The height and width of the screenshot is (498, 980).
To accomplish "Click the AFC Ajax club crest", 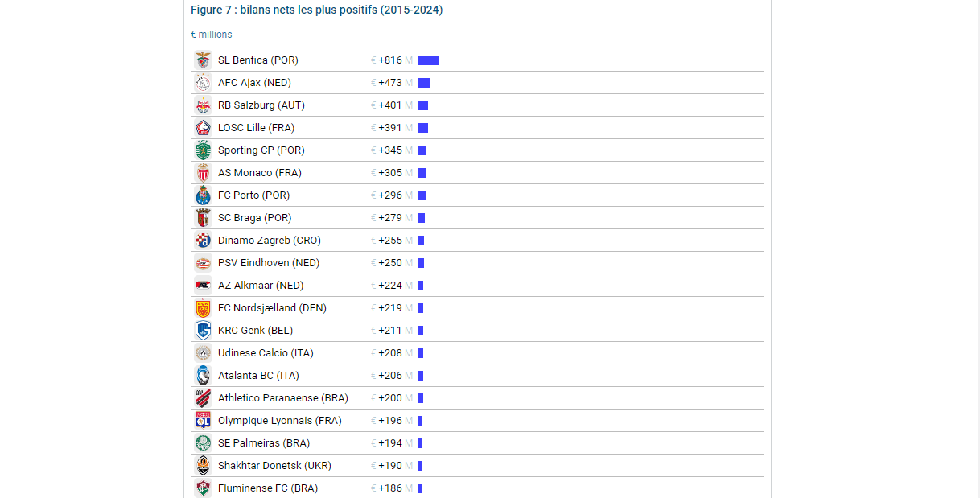I will (x=203, y=83).
